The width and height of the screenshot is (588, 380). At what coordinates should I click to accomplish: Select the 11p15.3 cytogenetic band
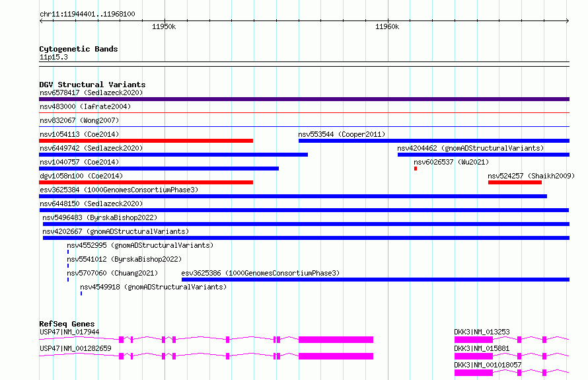pos(304,64)
